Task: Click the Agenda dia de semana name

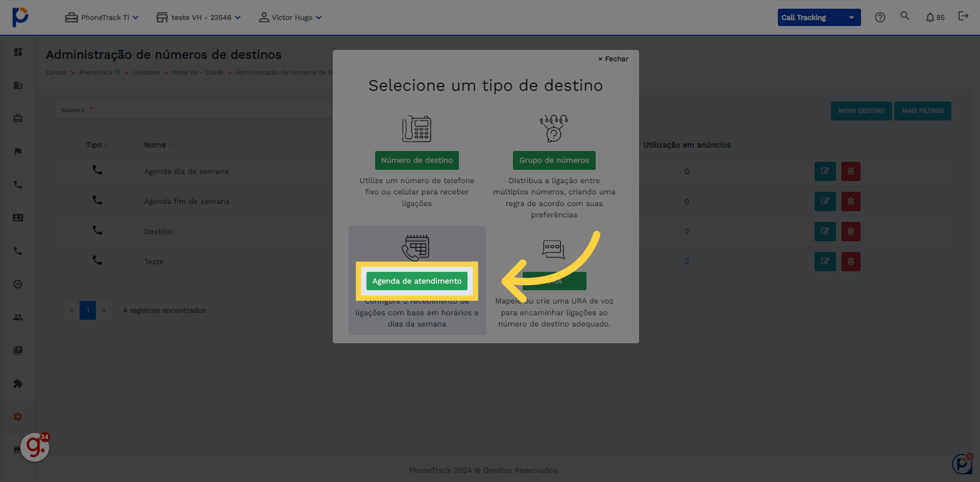Action: pos(186,171)
